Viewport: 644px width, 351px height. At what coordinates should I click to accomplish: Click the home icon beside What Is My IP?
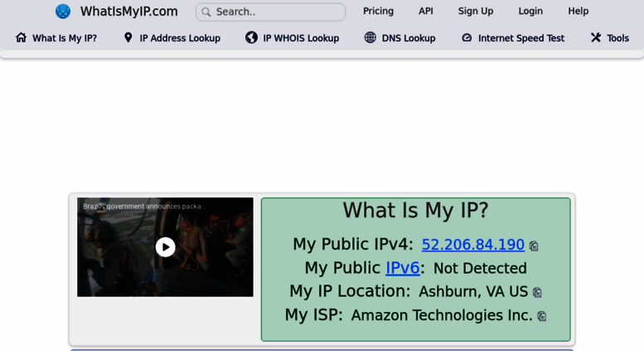pyautogui.click(x=21, y=38)
